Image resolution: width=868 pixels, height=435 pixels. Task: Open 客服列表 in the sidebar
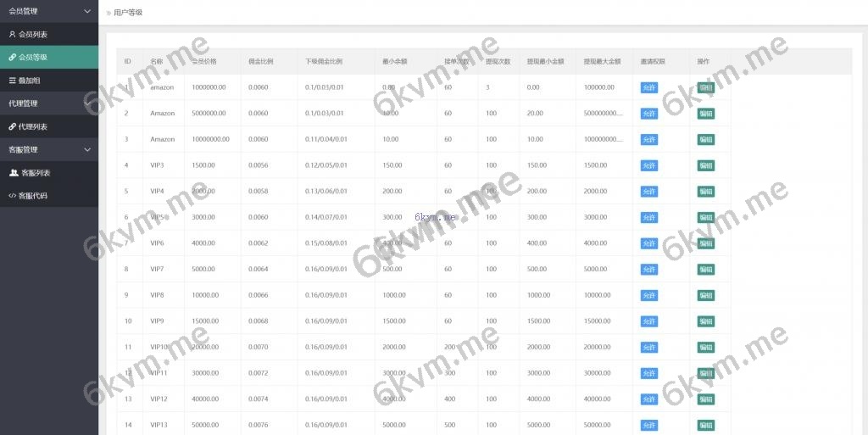coord(35,173)
